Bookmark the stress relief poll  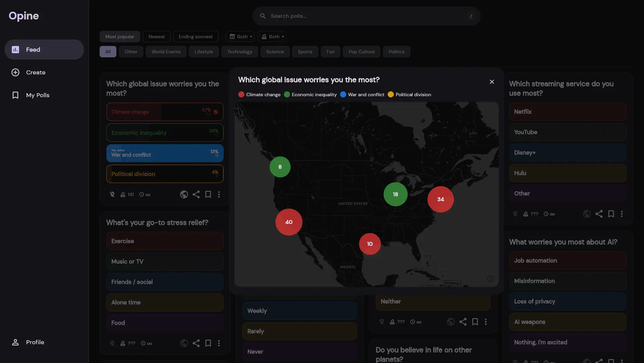coord(208,343)
